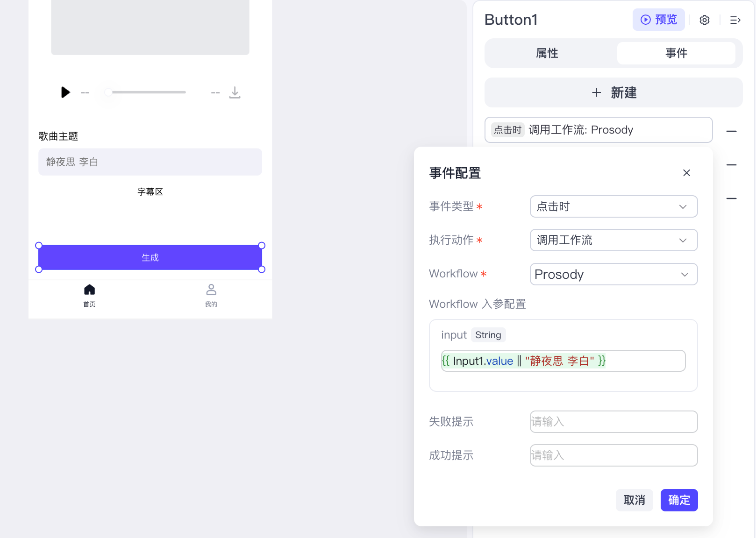Switch to the 事件 tab

(x=676, y=53)
